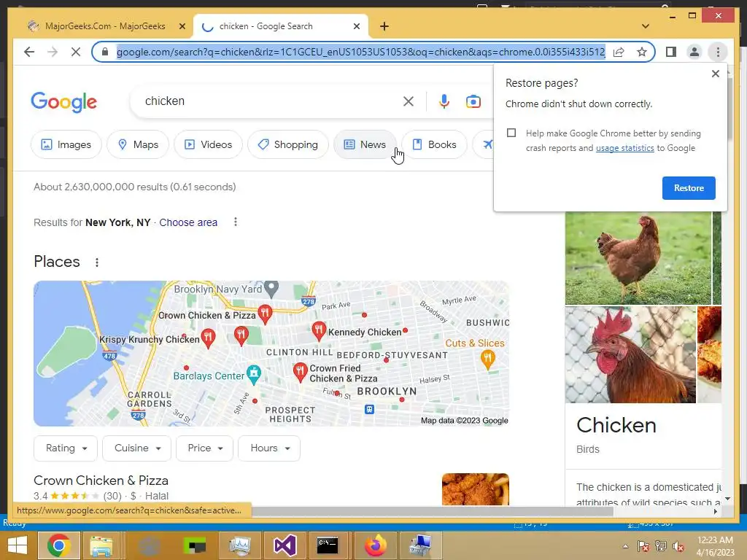Open Firefox from the taskbar
747x560 pixels.
(376, 545)
